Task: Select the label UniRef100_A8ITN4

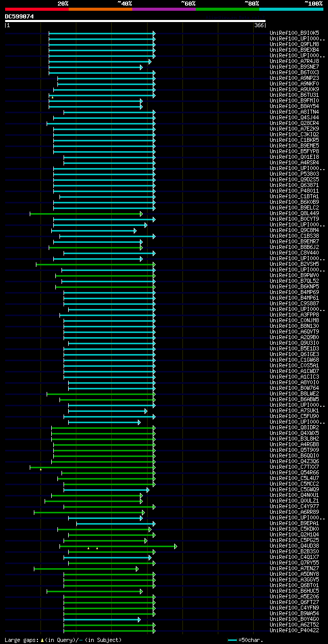Action: pos(294,112)
